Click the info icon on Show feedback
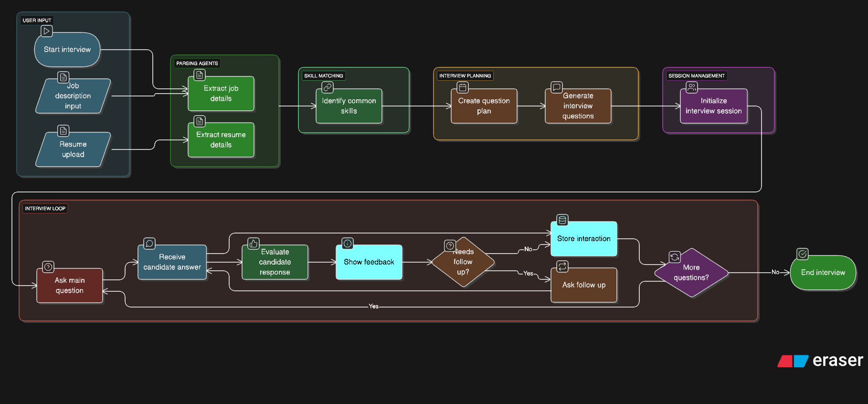This screenshot has width=868, height=404. point(348,244)
